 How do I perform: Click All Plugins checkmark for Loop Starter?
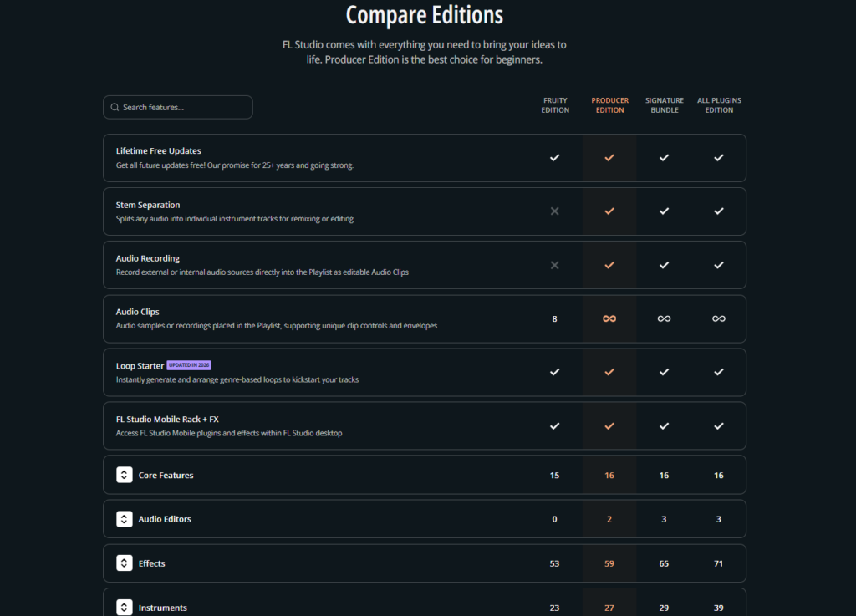(718, 372)
